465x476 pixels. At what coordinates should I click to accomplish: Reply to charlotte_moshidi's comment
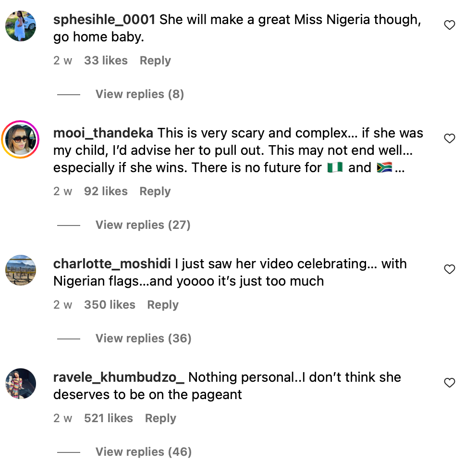pyautogui.click(x=163, y=305)
